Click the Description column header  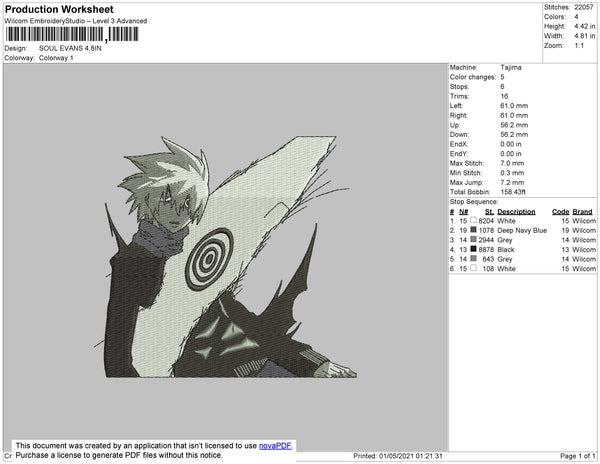click(x=516, y=212)
